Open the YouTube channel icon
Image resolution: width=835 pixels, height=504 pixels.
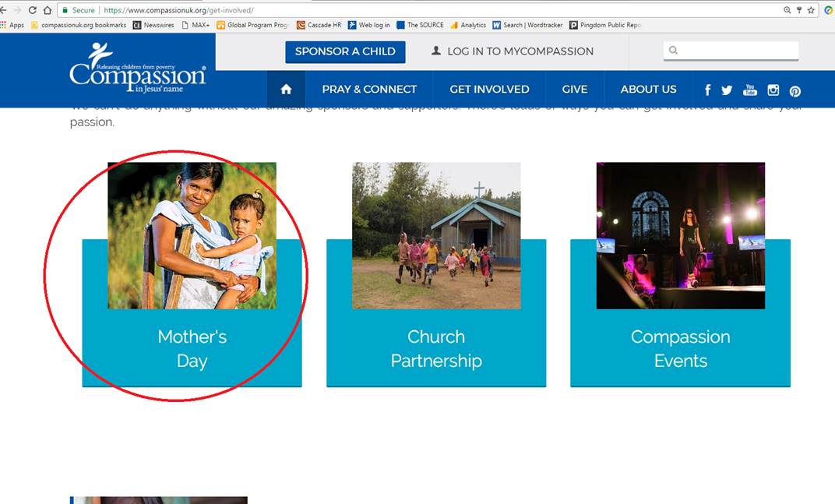coord(750,90)
